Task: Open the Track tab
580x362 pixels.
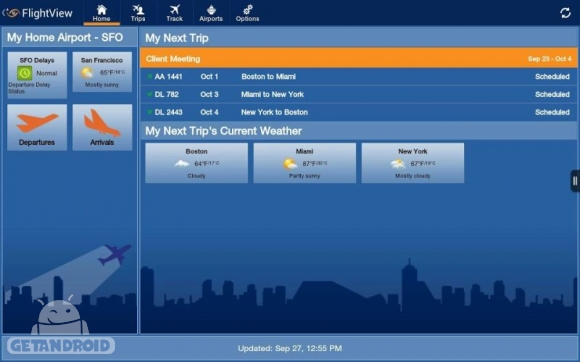Action: point(174,13)
